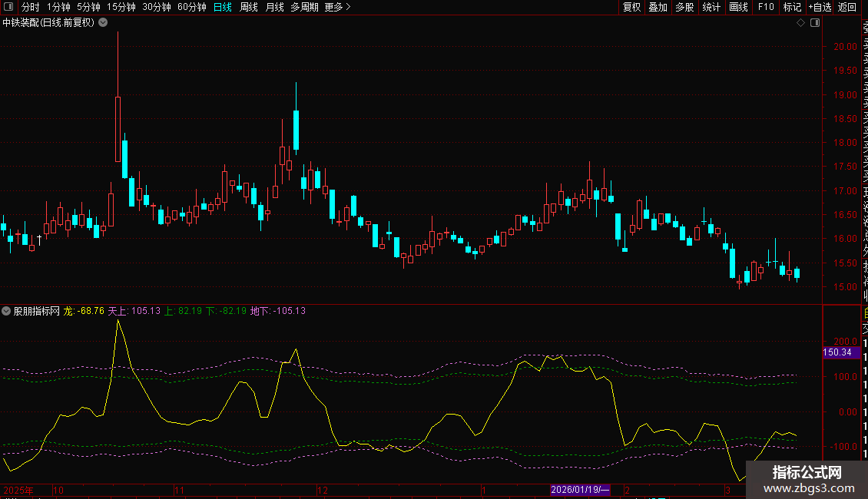Image resolution: width=868 pixels, height=499 pixels.
Task: Select the 60分钟 period tab
Action: [x=192, y=7]
